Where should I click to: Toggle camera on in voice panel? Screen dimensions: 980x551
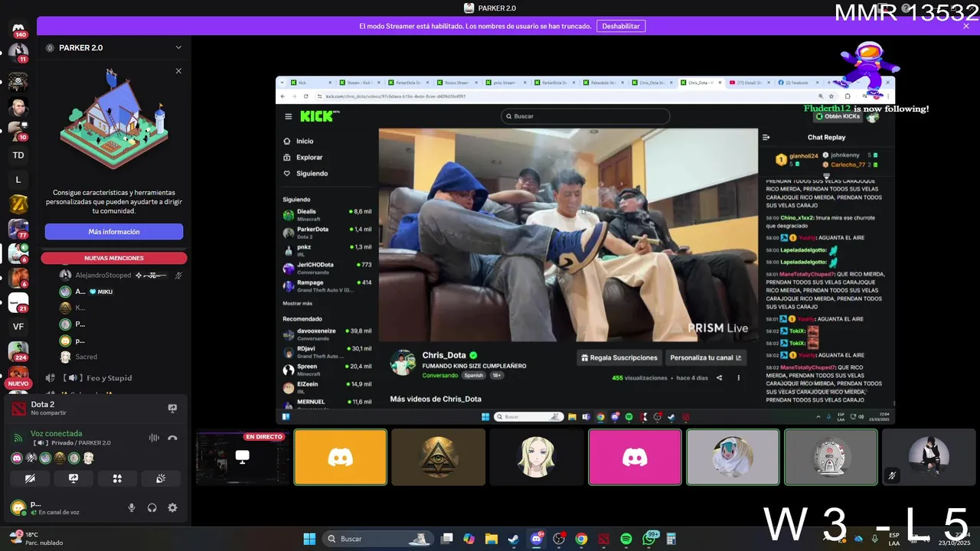coord(30,478)
